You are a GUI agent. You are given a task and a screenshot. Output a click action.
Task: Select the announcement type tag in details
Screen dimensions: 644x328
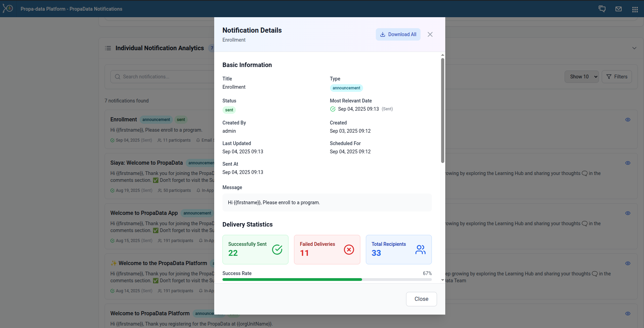346,88
